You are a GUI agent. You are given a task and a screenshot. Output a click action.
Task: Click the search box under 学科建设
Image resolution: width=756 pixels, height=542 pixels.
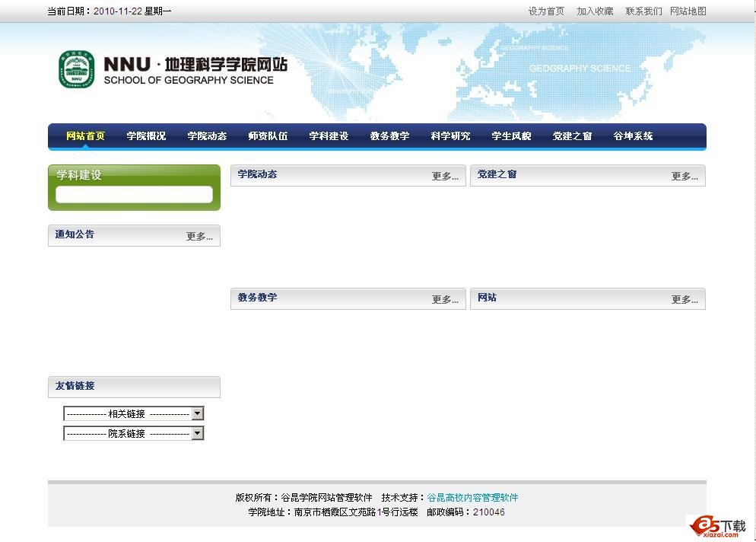pyautogui.click(x=134, y=194)
